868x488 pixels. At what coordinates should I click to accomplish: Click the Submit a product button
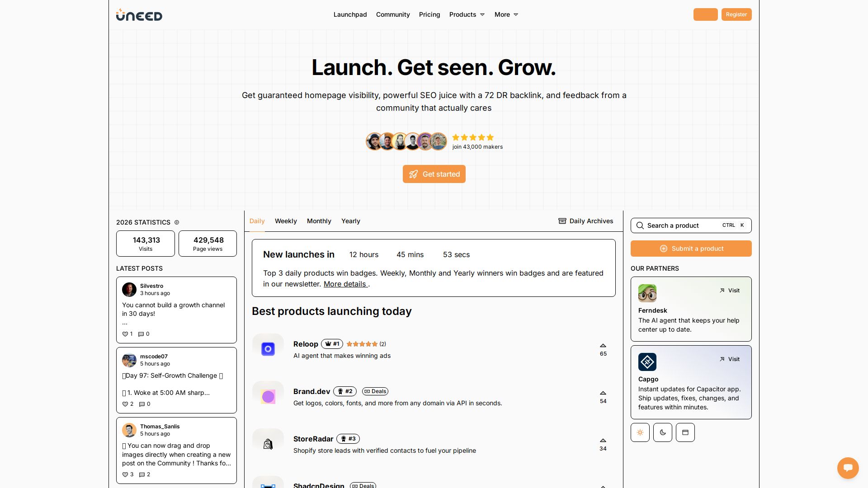click(691, 249)
